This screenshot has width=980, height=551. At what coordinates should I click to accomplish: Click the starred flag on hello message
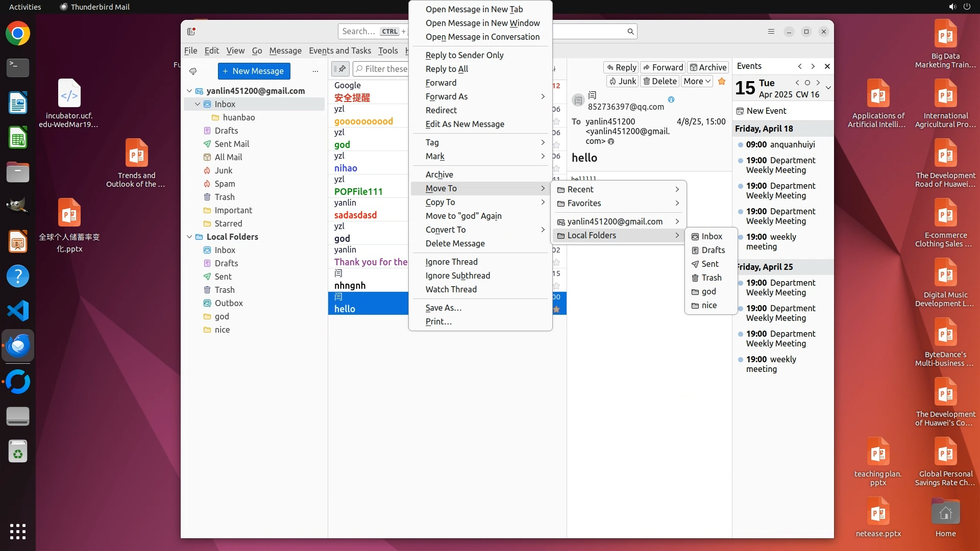(x=556, y=309)
